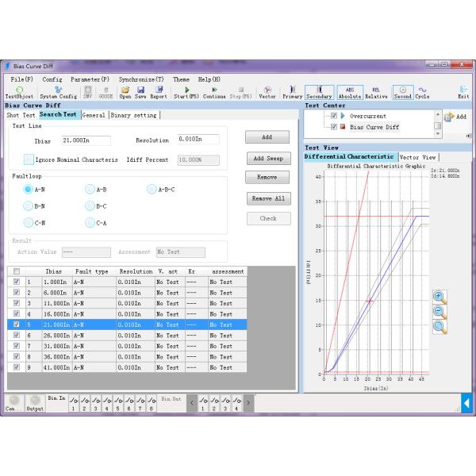Switch to Primary values icon
This screenshot has height=476, width=476.
click(292, 91)
